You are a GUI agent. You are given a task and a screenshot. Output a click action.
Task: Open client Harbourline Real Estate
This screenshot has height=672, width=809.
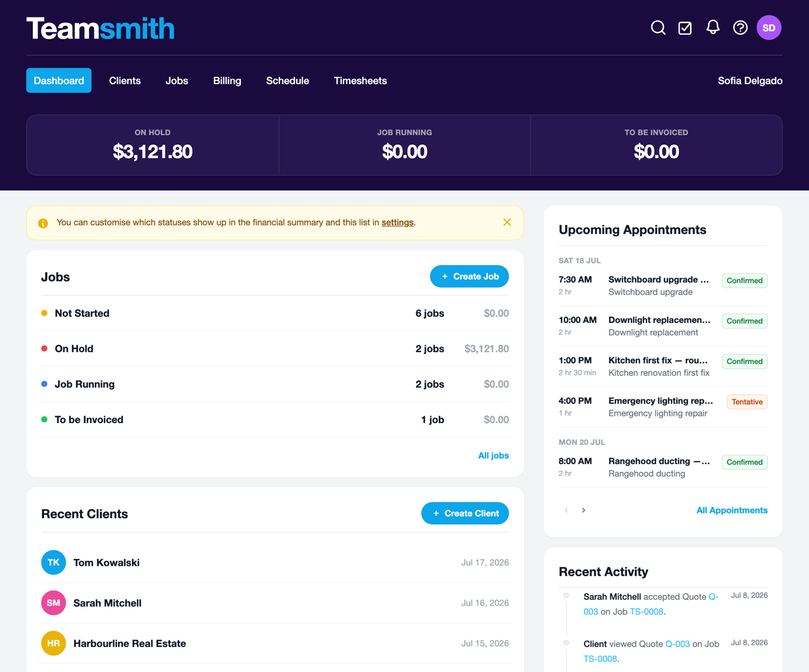pyautogui.click(x=129, y=643)
